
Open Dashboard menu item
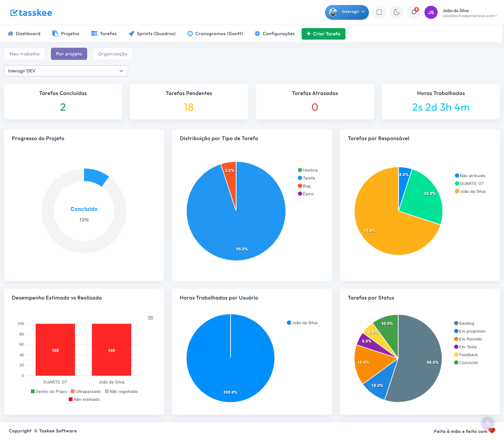pyautogui.click(x=24, y=34)
